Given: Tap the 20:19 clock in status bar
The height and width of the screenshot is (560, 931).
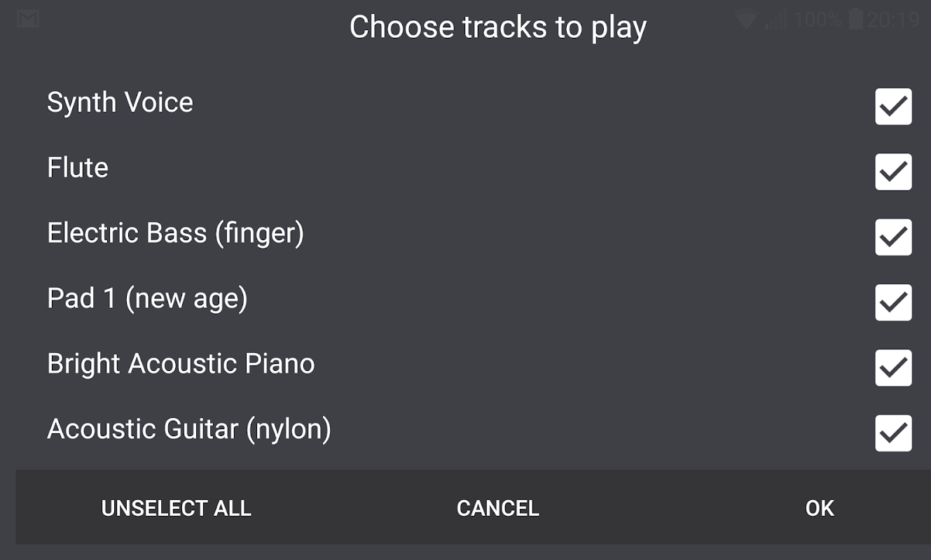Looking at the screenshot, I should click(892, 20).
